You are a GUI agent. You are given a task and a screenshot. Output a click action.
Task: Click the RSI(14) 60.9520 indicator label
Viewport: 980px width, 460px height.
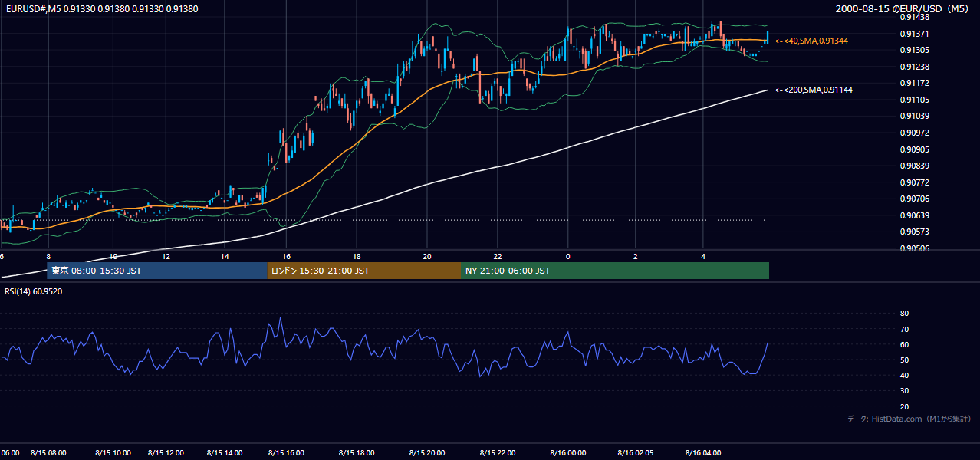click(34, 291)
